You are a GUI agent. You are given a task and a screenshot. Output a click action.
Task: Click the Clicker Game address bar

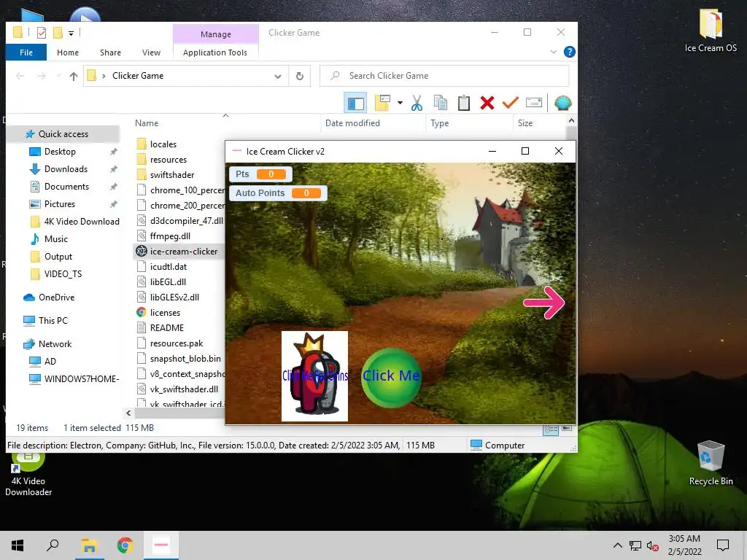[186, 76]
